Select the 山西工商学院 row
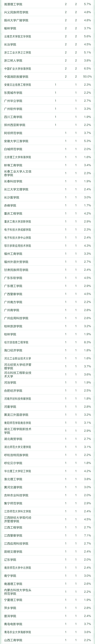 (x=13, y=640)
